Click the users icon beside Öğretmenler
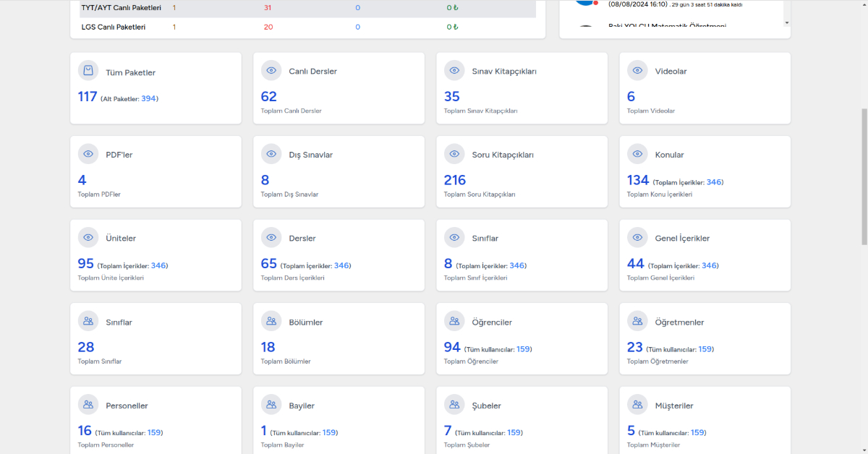 point(637,322)
